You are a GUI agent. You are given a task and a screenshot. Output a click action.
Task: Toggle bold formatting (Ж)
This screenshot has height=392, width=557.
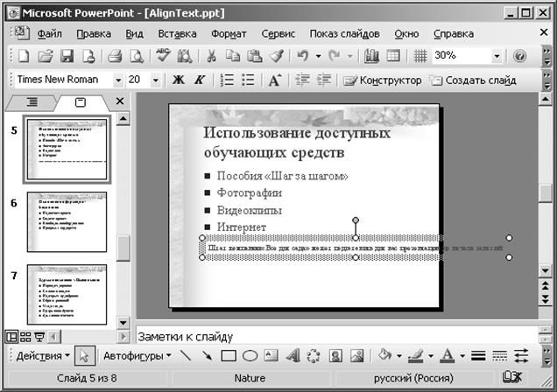(179, 80)
